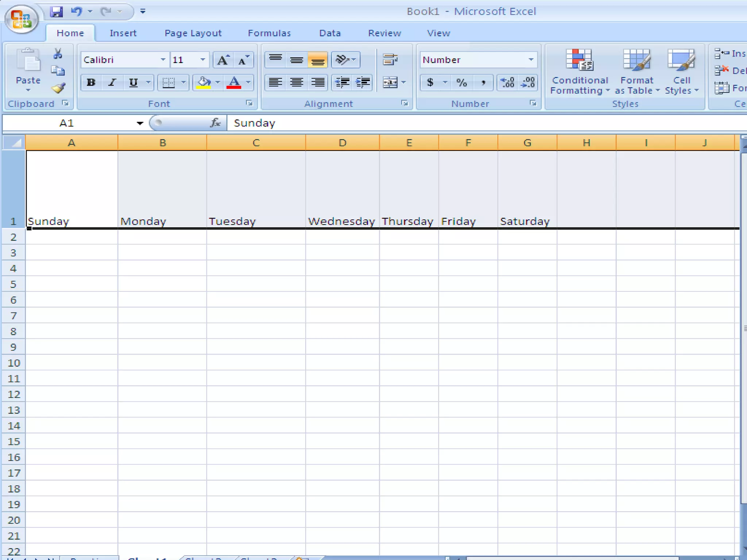Click the Accounting dollar format icon
This screenshot has height=560, width=747.
coord(430,82)
